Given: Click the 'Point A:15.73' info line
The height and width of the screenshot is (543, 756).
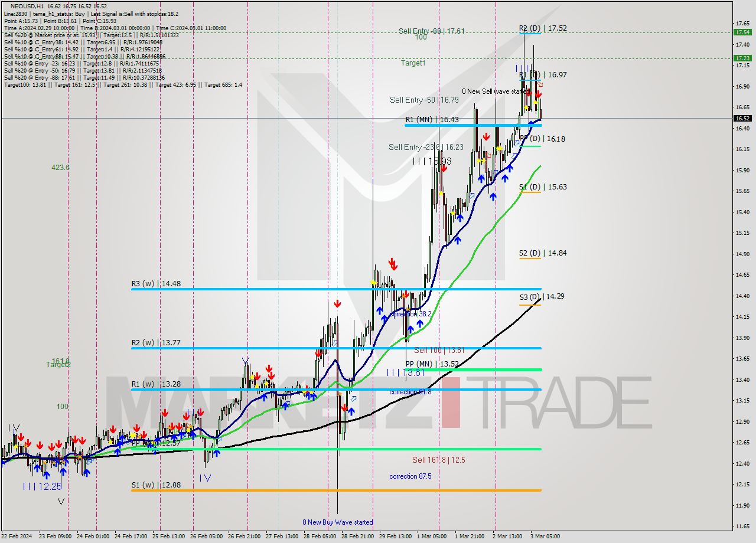Looking at the screenshot, I should tap(21, 21).
